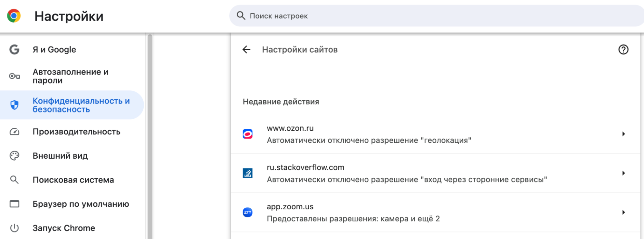Expand www.ozon.ru entry with arrow
644x239 pixels.
pyautogui.click(x=623, y=134)
